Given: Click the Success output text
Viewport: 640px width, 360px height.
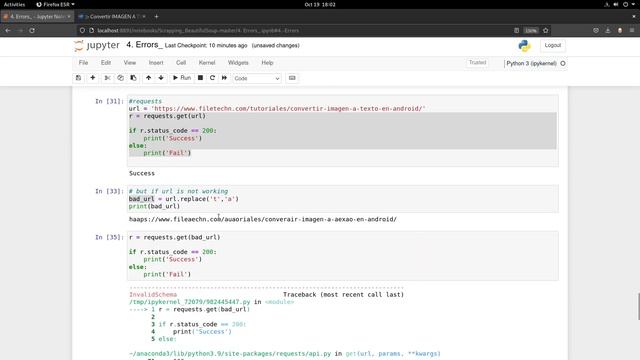Looking at the screenshot, I should [x=142, y=173].
